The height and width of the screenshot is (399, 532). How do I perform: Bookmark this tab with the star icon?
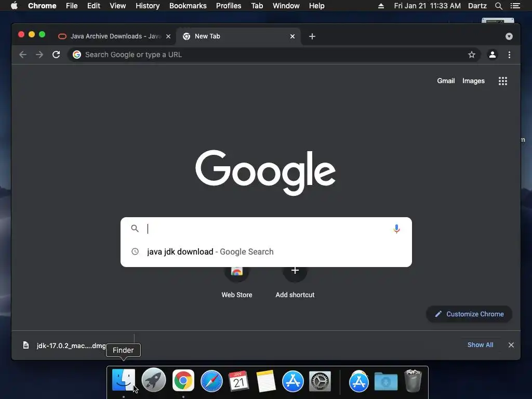coord(472,55)
